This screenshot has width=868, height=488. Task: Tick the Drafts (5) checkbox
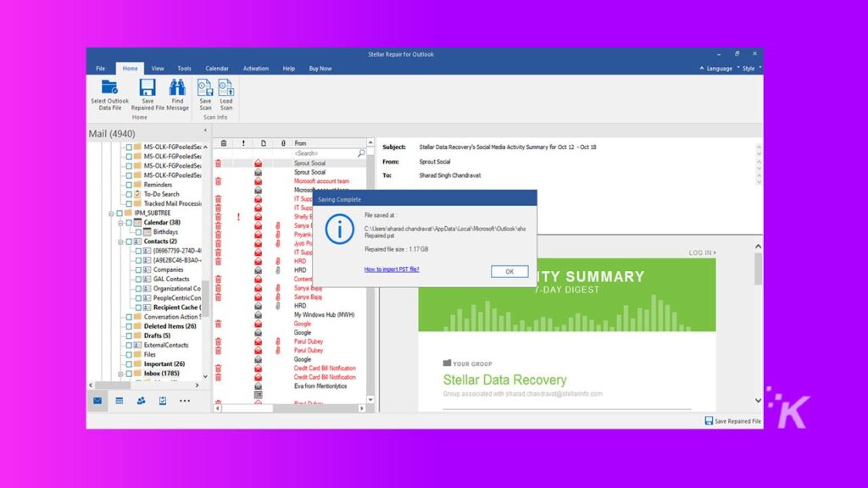pos(129,335)
